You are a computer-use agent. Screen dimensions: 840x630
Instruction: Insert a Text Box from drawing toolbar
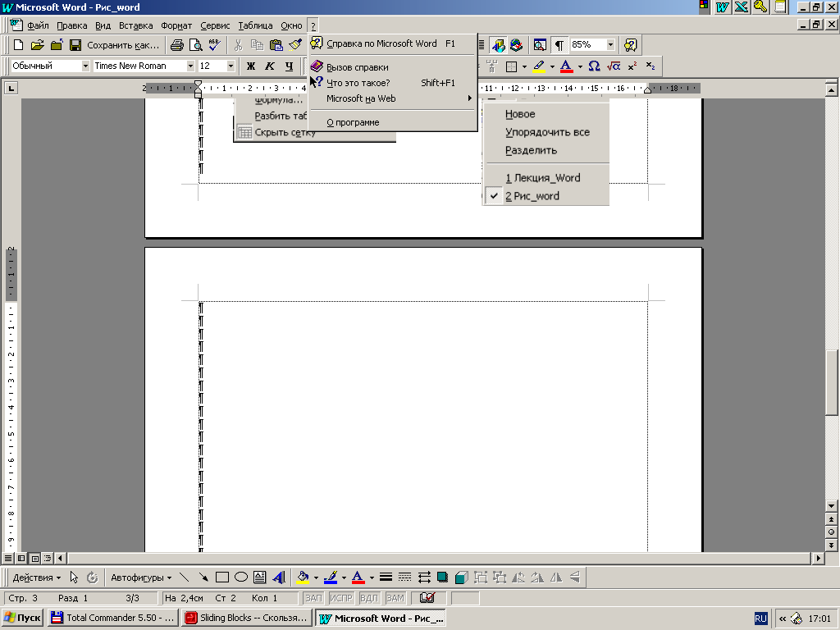[260, 577]
